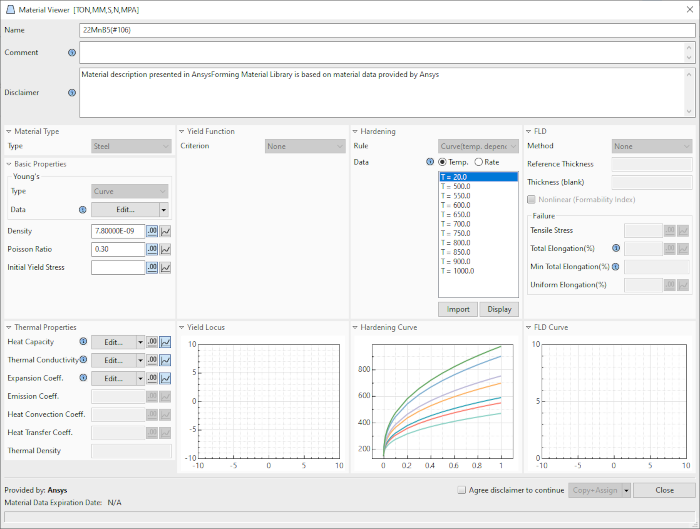
Task: Show the Expansion Coeff. curve graph icon
Action: 166,378
